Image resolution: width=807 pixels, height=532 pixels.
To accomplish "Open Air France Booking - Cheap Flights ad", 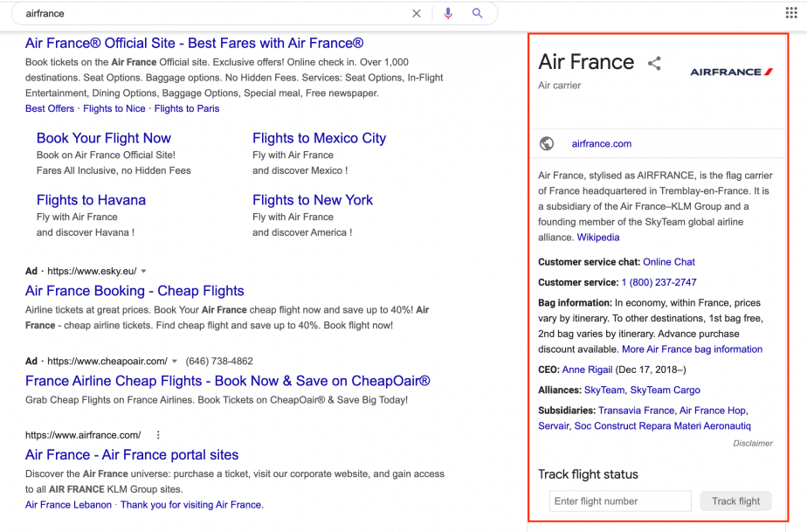I will [x=134, y=291].
